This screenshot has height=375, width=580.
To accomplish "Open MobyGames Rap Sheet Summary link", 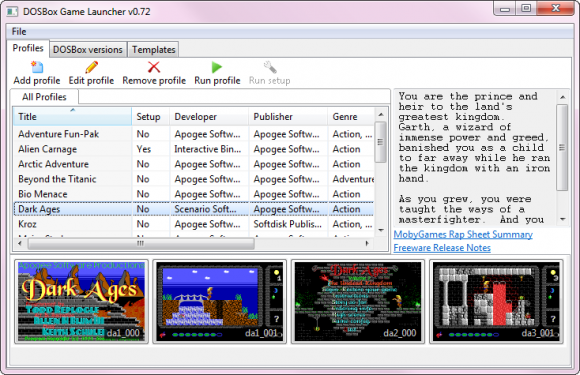I will pyautogui.click(x=463, y=234).
